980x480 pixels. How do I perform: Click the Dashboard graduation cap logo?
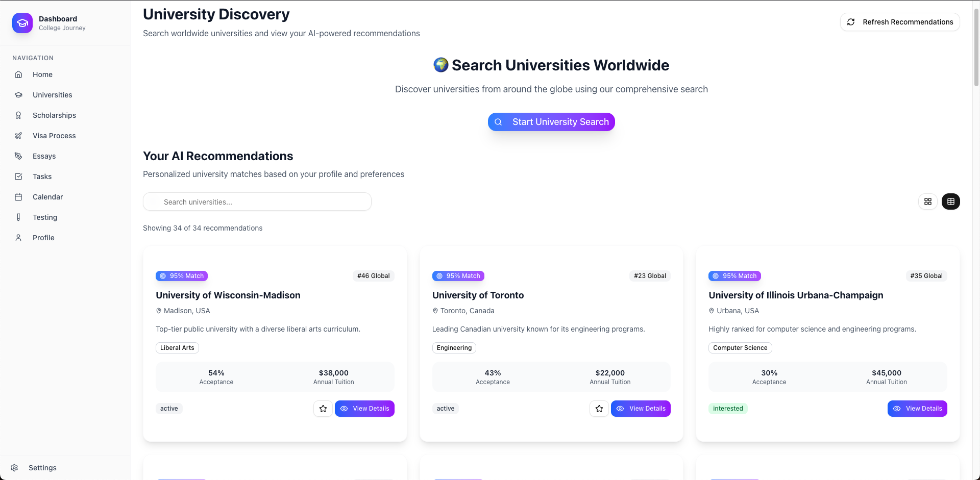(22, 23)
